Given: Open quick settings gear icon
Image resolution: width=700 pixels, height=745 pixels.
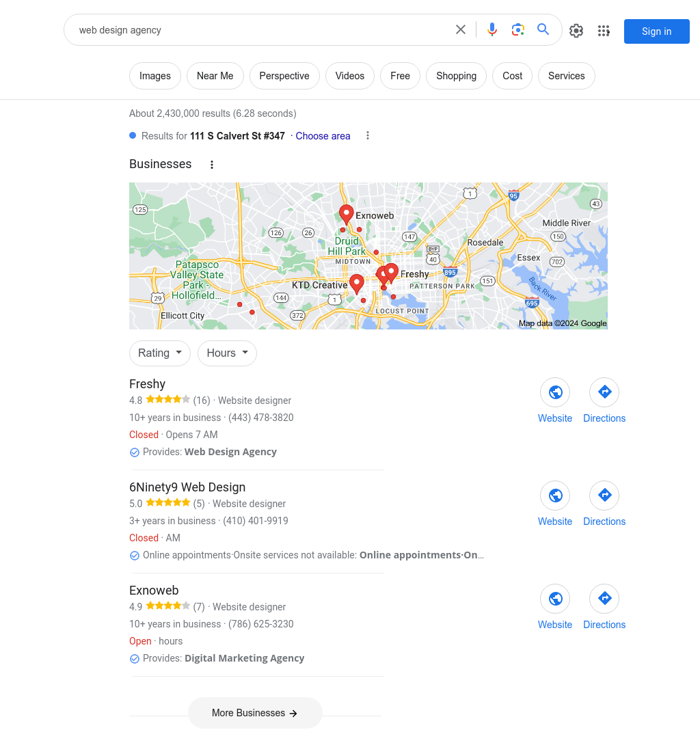Looking at the screenshot, I should pyautogui.click(x=576, y=31).
